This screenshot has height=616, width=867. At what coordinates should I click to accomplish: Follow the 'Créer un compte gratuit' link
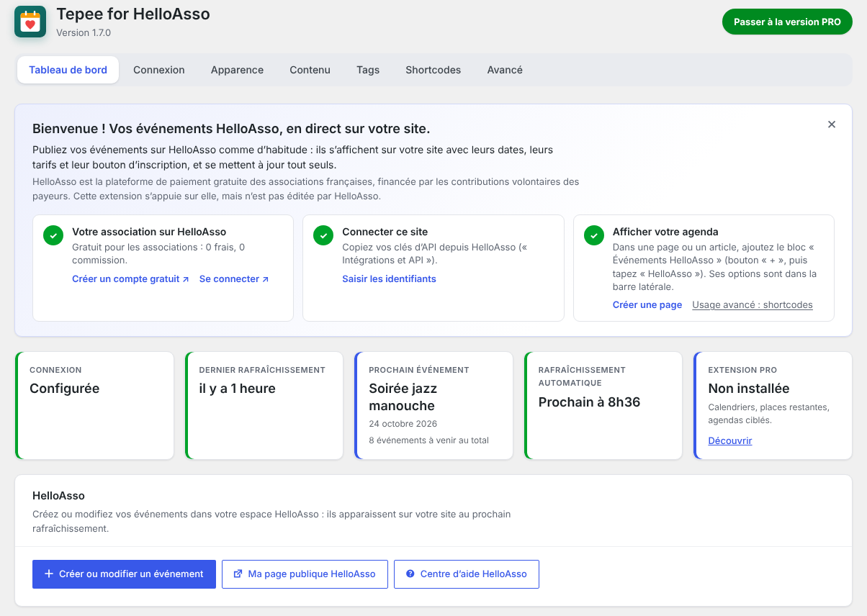pyautogui.click(x=130, y=279)
